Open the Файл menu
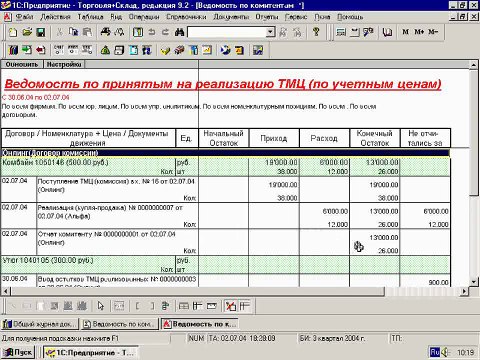Screen dimensions: 480x360 [24, 17]
